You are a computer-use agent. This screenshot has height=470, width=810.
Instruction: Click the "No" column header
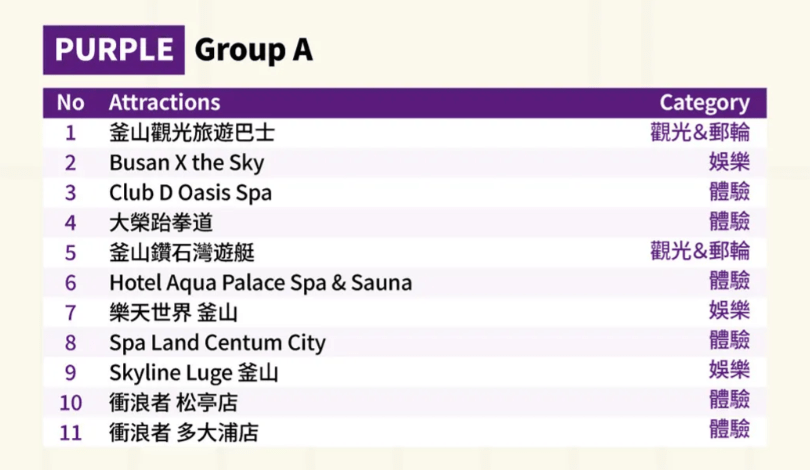tap(70, 102)
